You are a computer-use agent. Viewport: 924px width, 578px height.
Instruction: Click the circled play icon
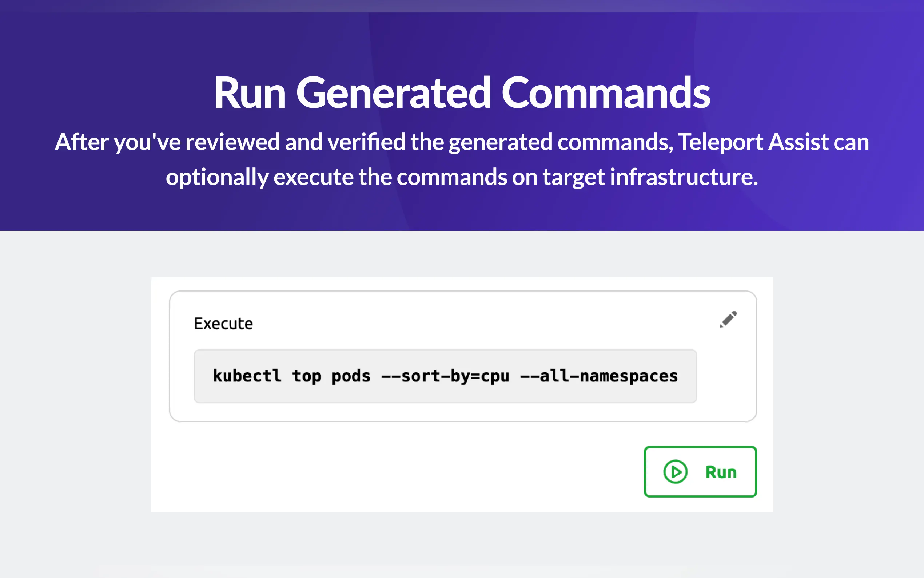pos(675,472)
